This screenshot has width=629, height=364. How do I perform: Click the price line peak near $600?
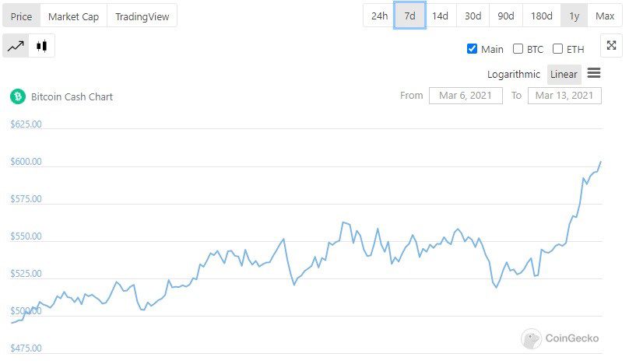(x=600, y=162)
